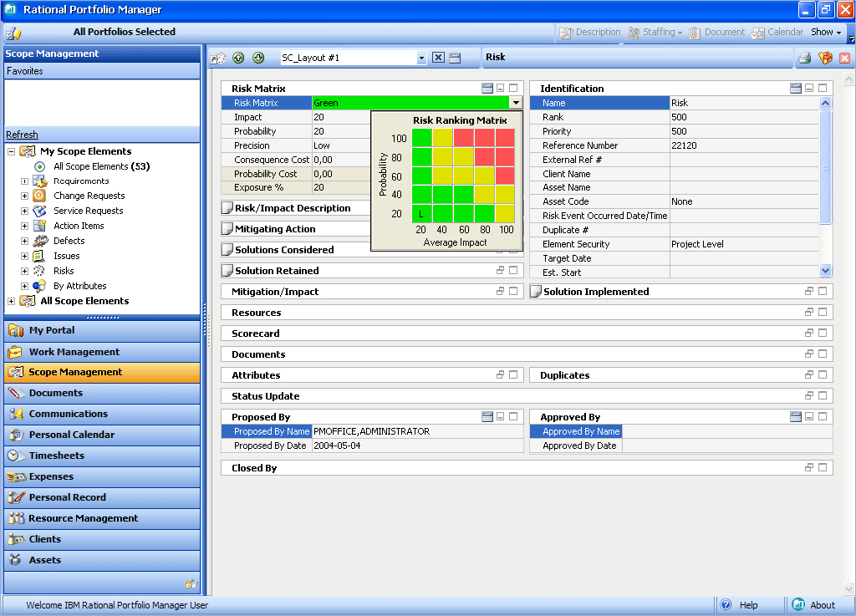
Task: Select the top-right red cell in the risk matrix
Action: coord(505,138)
